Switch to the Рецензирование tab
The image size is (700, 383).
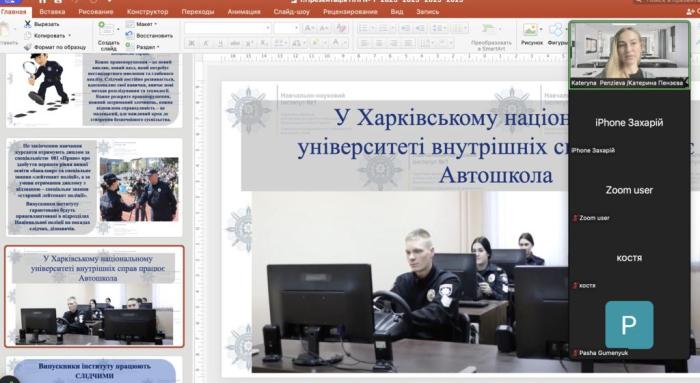(x=350, y=12)
